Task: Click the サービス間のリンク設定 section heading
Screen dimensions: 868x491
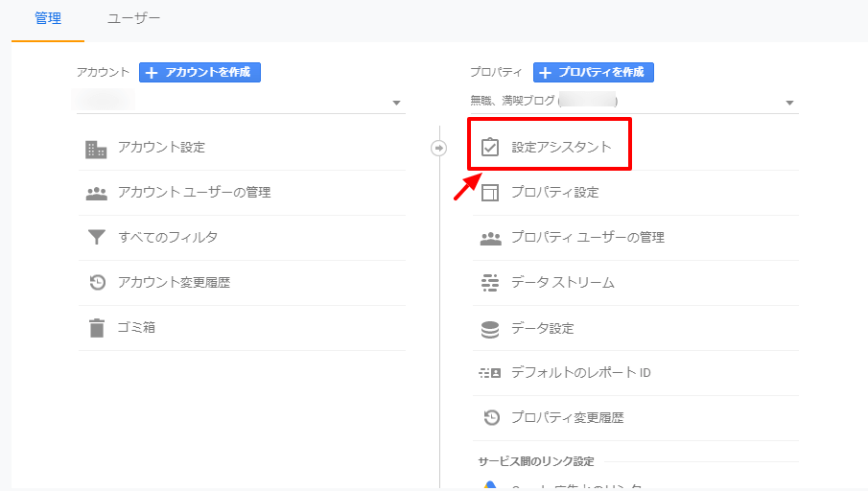Action: pyautogui.click(x=536, y=461)
